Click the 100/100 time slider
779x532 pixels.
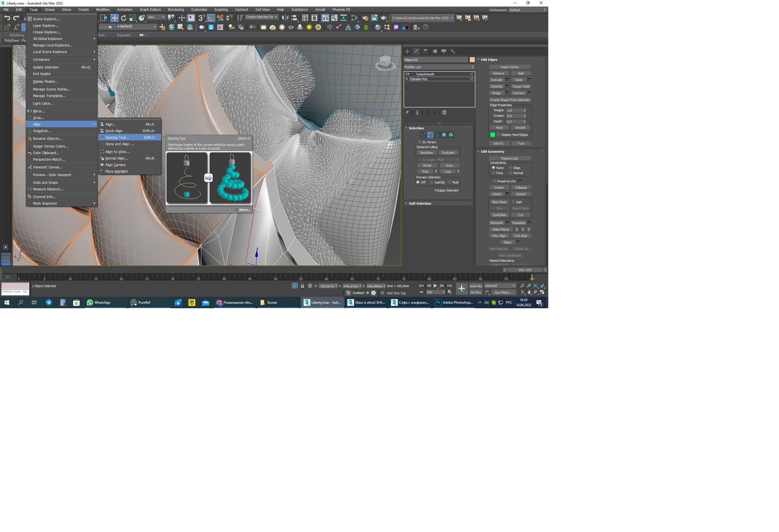click(x=525, y=270)
